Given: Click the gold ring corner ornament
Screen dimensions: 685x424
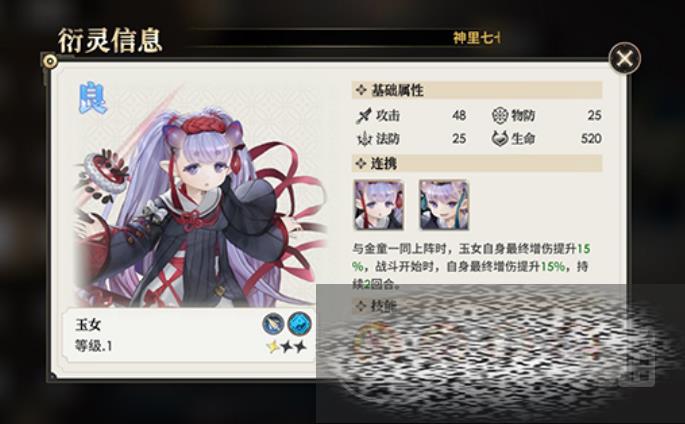Looking at the screenshot, I should (x=50, y=61).
